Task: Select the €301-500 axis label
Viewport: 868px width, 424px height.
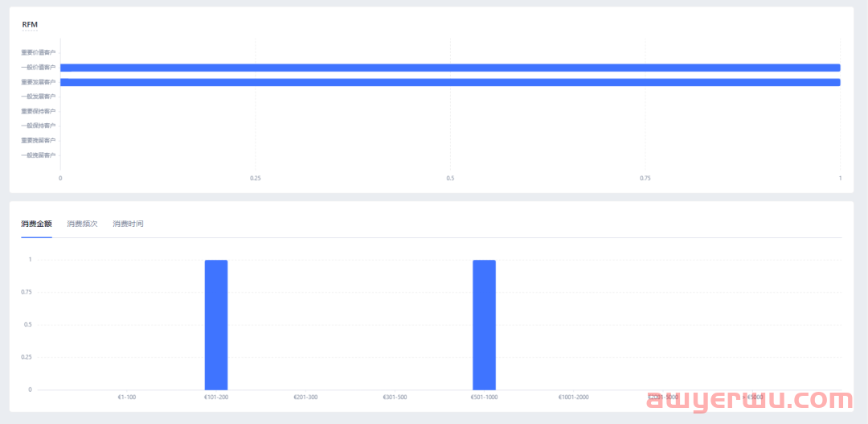Action: point(395,397)
